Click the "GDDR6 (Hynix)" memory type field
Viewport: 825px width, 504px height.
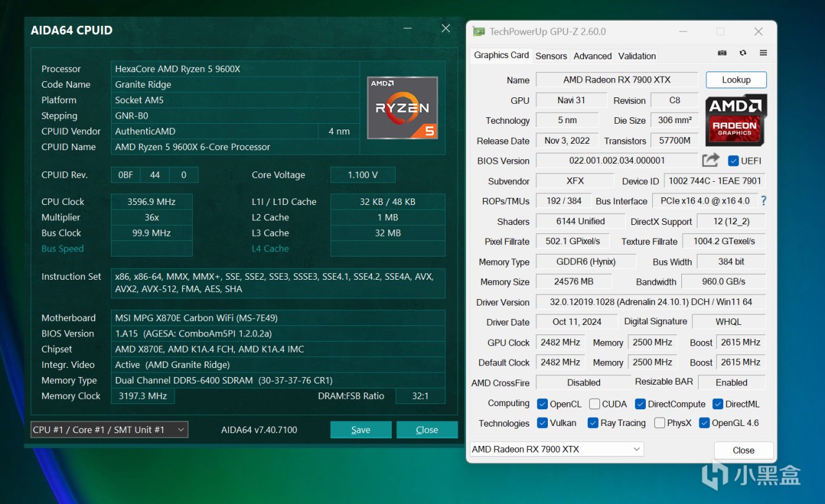[586, 262]
